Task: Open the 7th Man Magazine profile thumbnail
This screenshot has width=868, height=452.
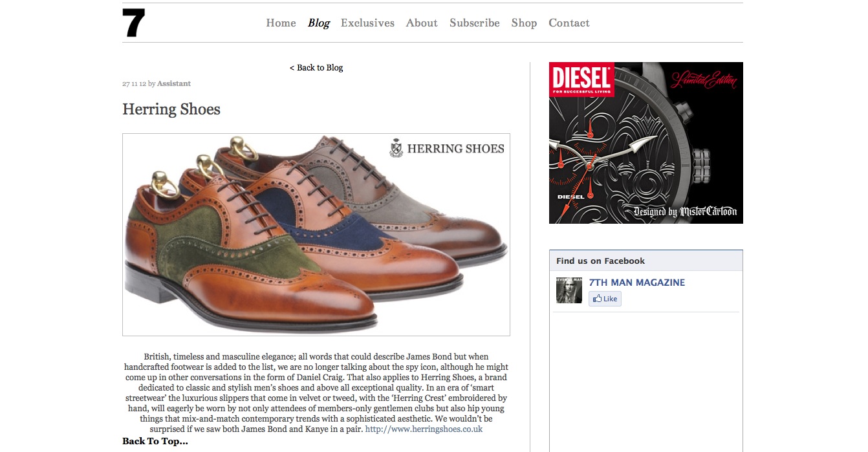Action: tap(569, 290)
